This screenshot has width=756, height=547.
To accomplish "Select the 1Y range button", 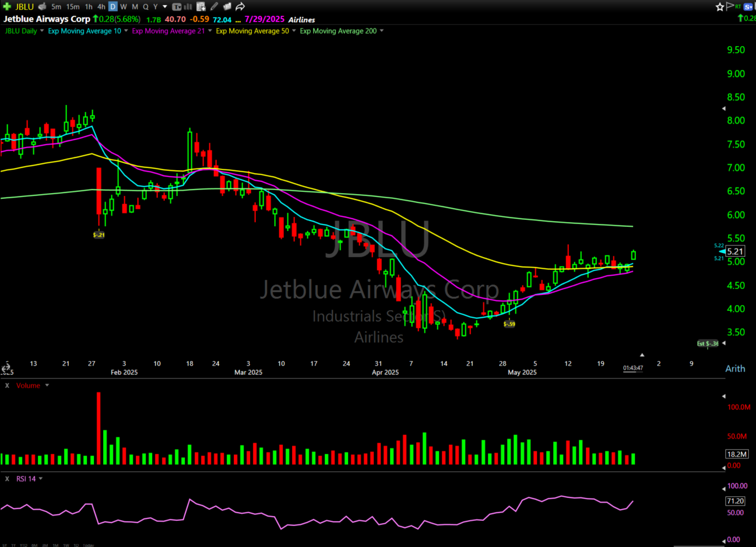I will click(x=13, y=545).
